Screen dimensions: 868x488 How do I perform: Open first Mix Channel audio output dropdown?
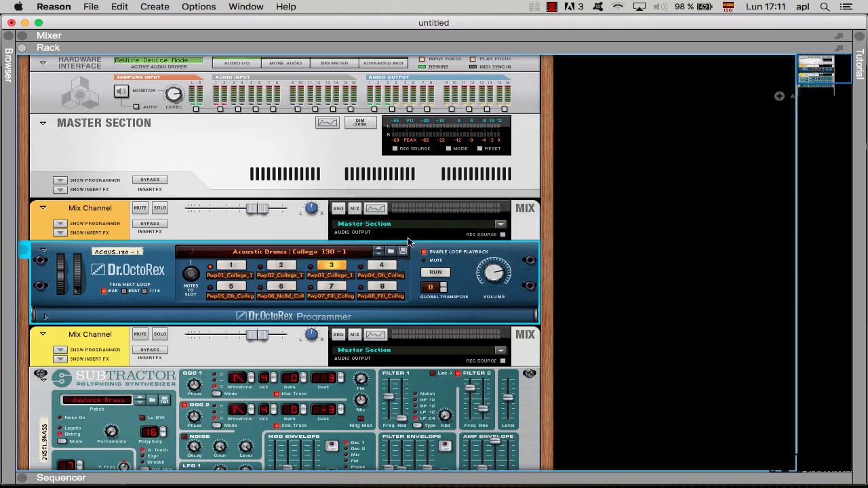[x=500, y=224]
